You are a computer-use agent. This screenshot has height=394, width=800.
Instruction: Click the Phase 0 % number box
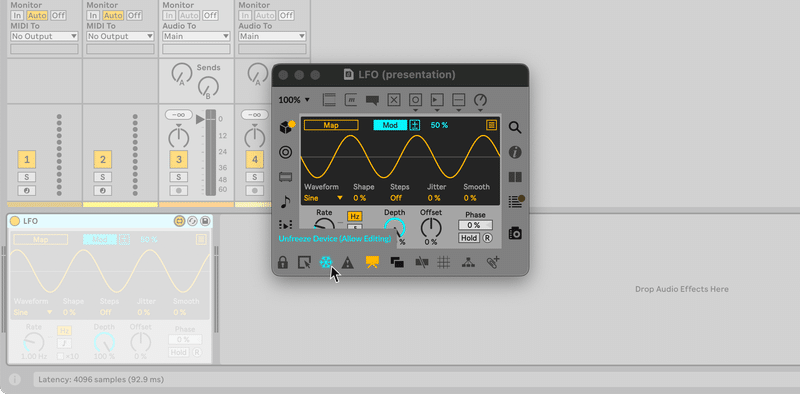(475, 225)
